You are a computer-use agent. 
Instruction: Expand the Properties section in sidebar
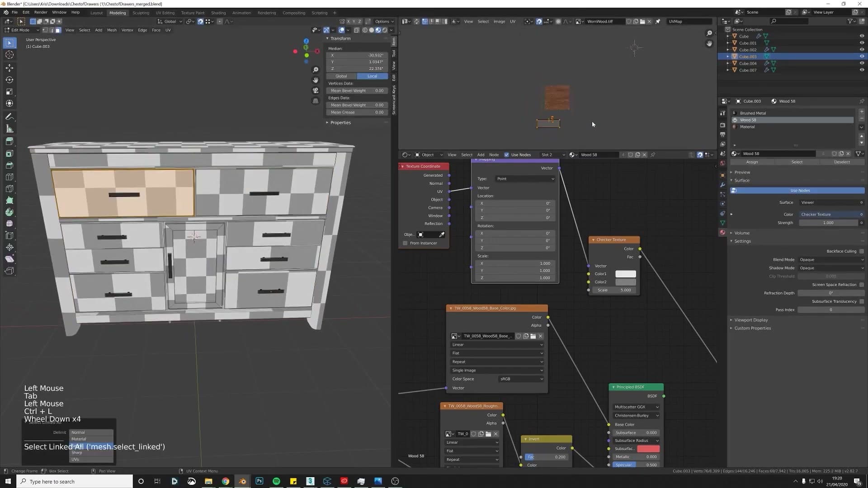pyautogui.click(x=340, y=123)
